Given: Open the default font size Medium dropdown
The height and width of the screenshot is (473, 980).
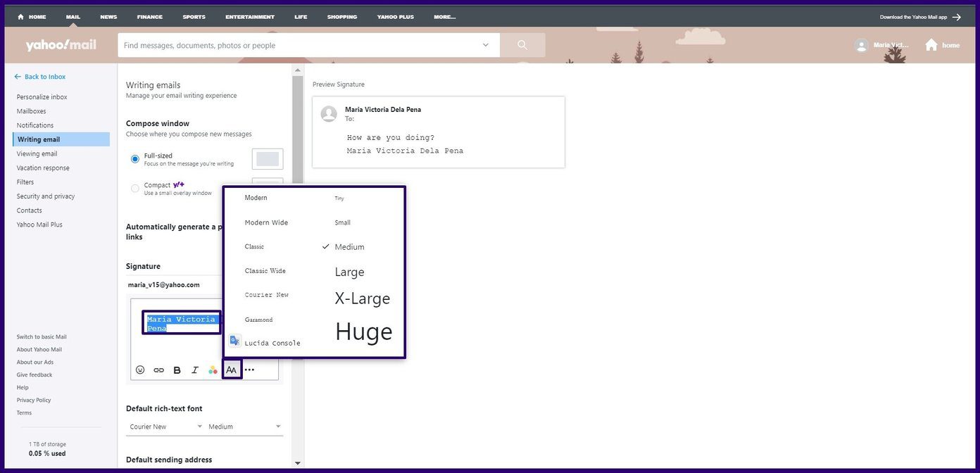Looking at the screenshot, I should [245, 427].
